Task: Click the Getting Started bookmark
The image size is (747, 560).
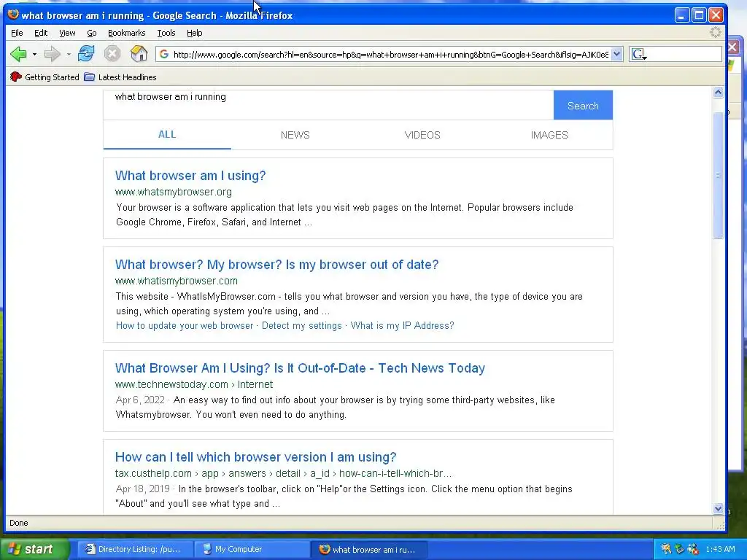Action: (44, 77)
